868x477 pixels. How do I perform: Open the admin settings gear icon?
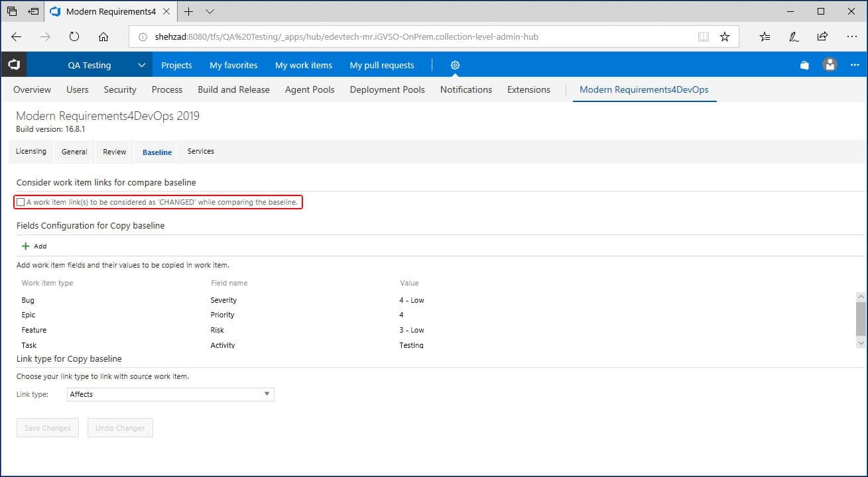pyautogui.click(x=455, y=65)
